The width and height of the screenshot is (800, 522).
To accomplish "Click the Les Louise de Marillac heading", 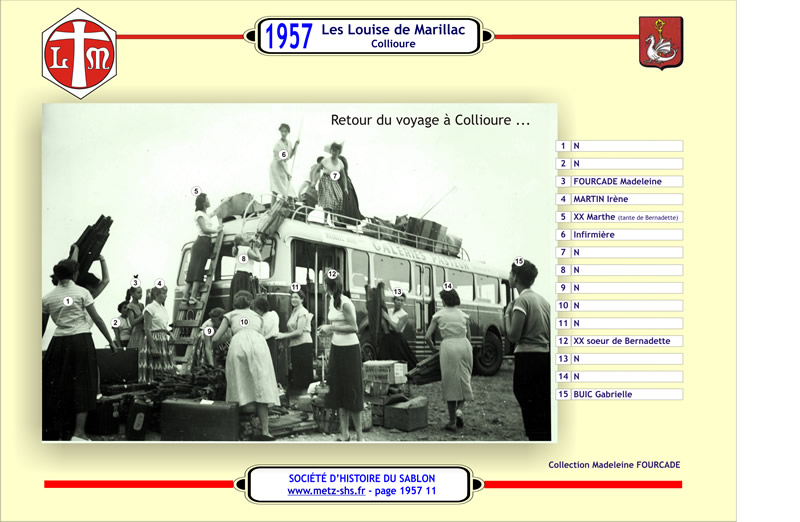I will (x=393, y=30).
